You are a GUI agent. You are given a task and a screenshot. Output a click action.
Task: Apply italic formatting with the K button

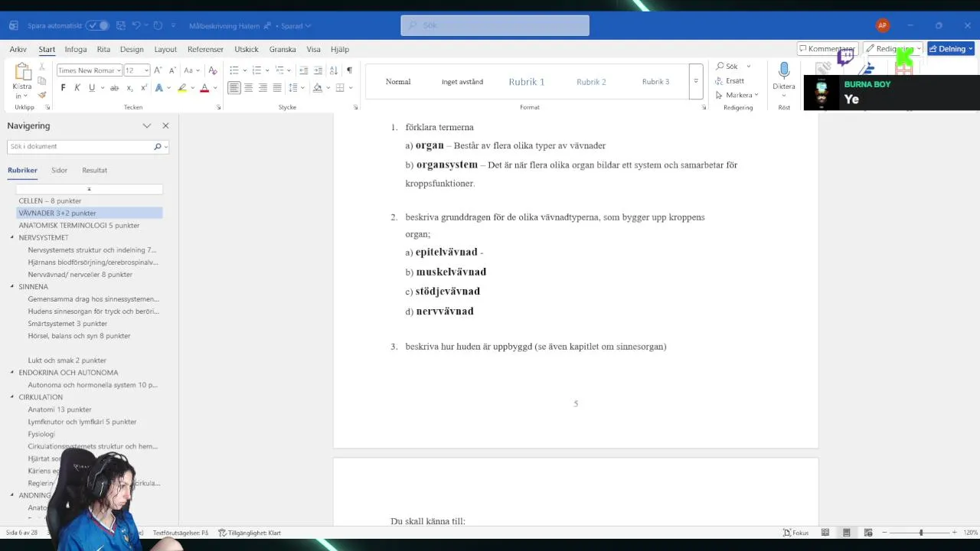click(77, 88)
